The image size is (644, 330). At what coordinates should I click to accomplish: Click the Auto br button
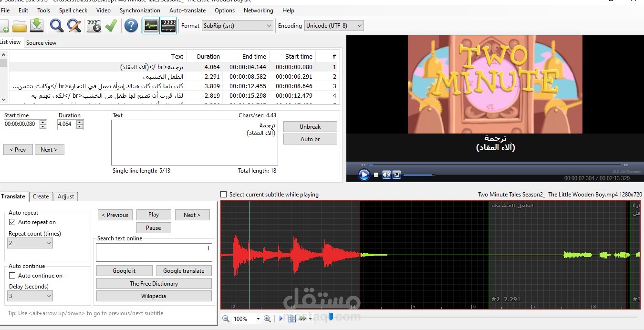[x=310, y=139]
